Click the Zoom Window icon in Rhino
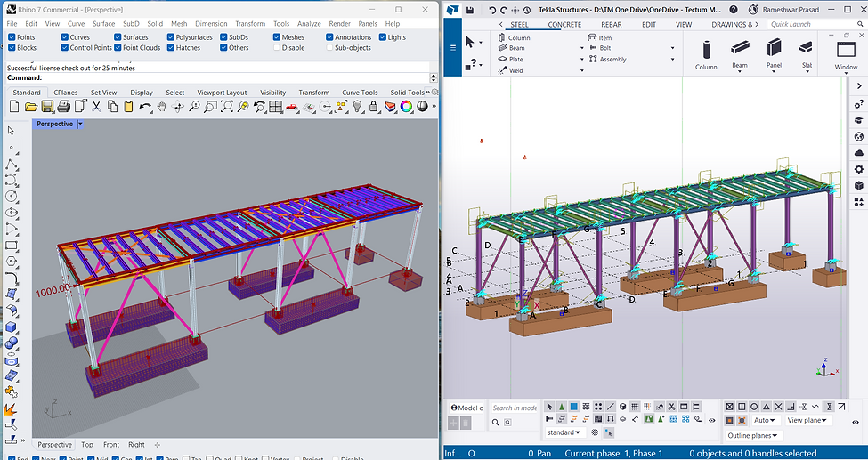The height and width of the screenshot is (460, 868). click(210, 106)
